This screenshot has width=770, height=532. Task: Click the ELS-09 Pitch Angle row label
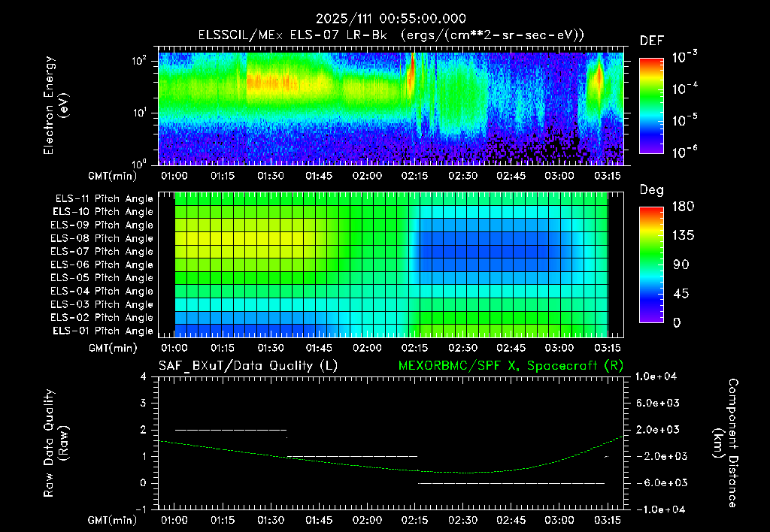102,225
